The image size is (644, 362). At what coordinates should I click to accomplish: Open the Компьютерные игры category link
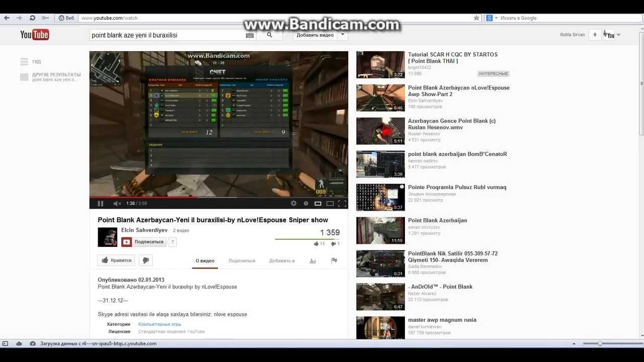(x=159, y=324)
